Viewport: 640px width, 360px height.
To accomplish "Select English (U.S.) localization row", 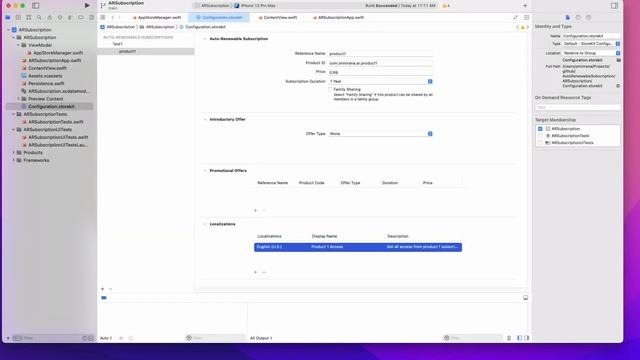I will pos(358,247).
